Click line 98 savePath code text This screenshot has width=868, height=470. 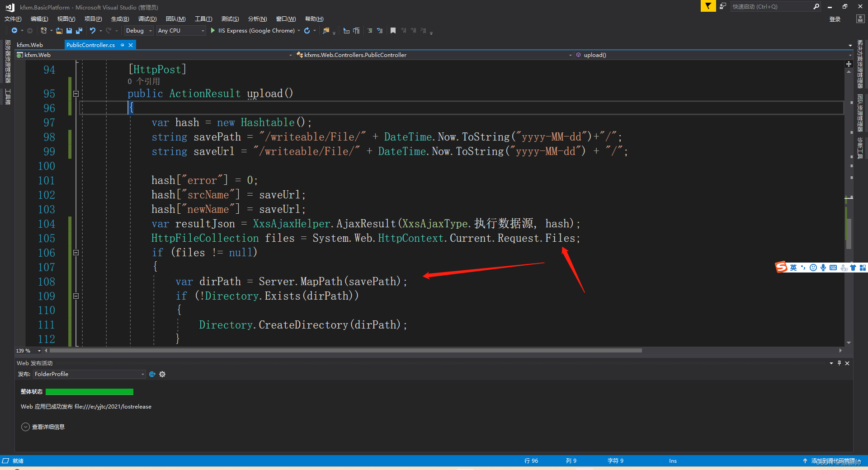pos(387,137)
